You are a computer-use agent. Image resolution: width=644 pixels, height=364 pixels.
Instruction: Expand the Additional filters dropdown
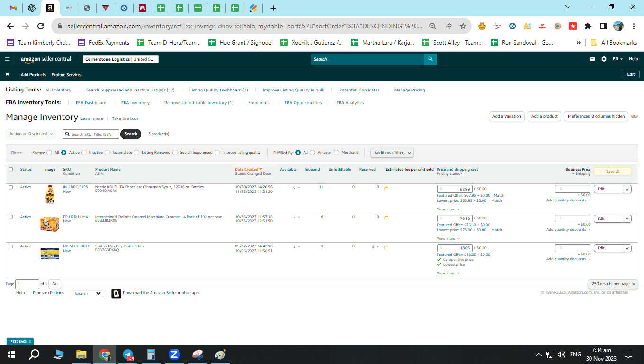pyautogui.click(x=392, y=153)
